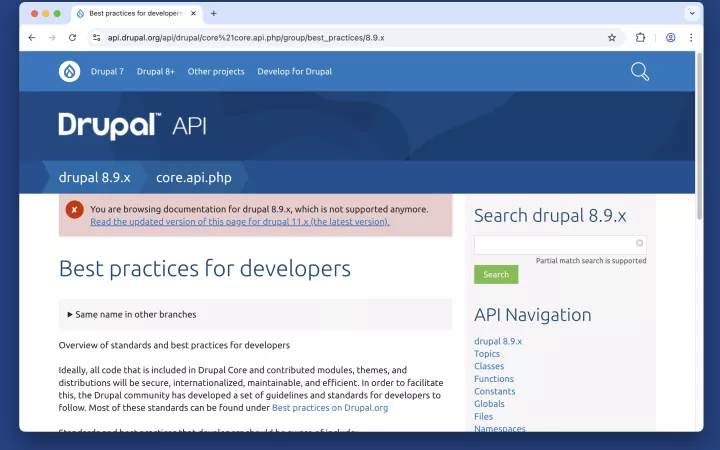The image size is (720, 450).
Task: Open Globals in API Navigation
Action: tap(489, 404)
